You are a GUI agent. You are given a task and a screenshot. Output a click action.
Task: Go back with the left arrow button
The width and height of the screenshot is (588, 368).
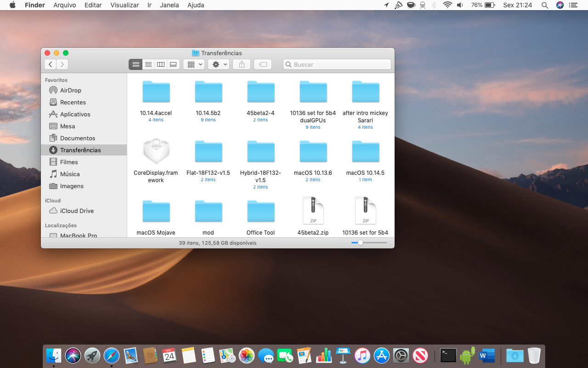point(51,64)
